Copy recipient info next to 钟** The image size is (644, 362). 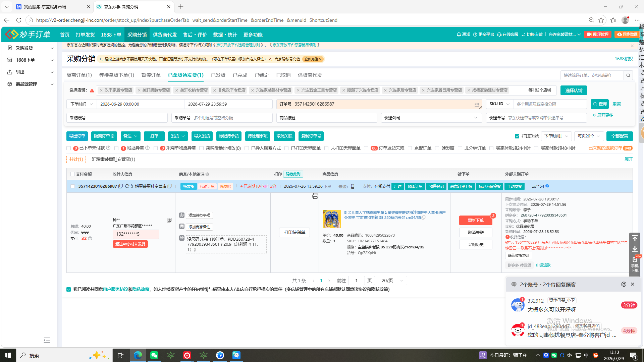169,220
